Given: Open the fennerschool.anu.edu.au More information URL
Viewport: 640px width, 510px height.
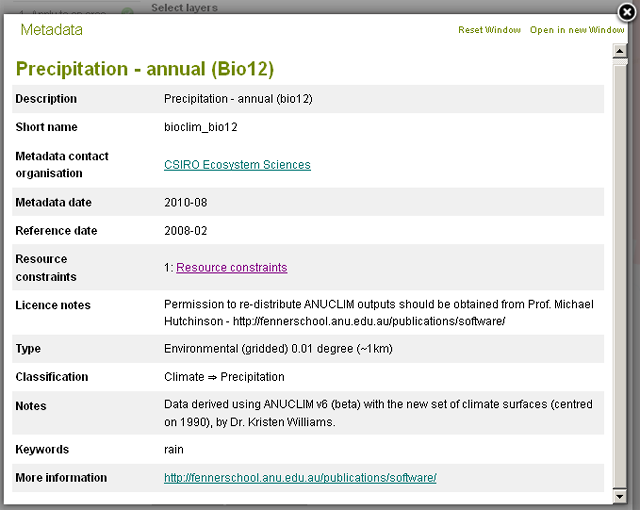Looking at the screenshot, I should point(300,478).
